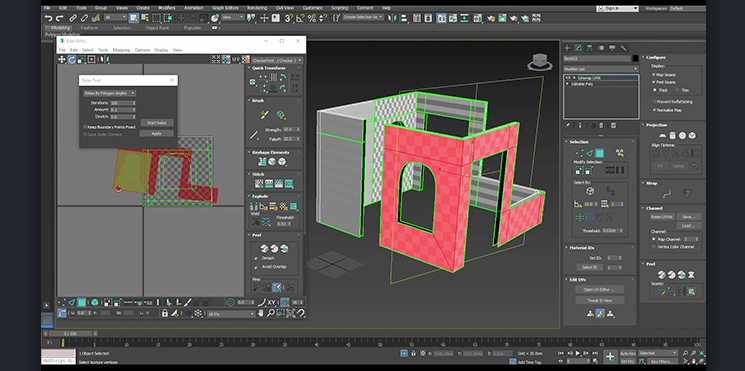Open the Relax By Polygon Angles dropdown
This screenshot has width=745, height=371.
point(110,93)
